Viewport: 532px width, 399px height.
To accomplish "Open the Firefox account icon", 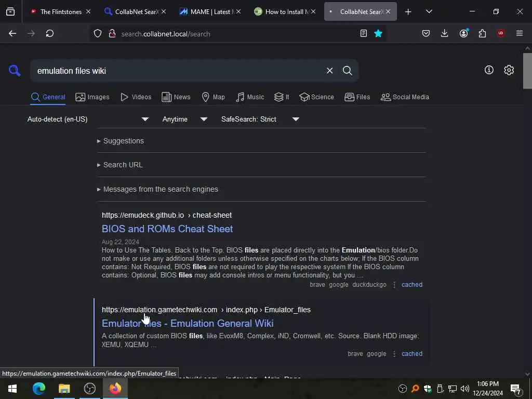I will [x=463, y=33].
